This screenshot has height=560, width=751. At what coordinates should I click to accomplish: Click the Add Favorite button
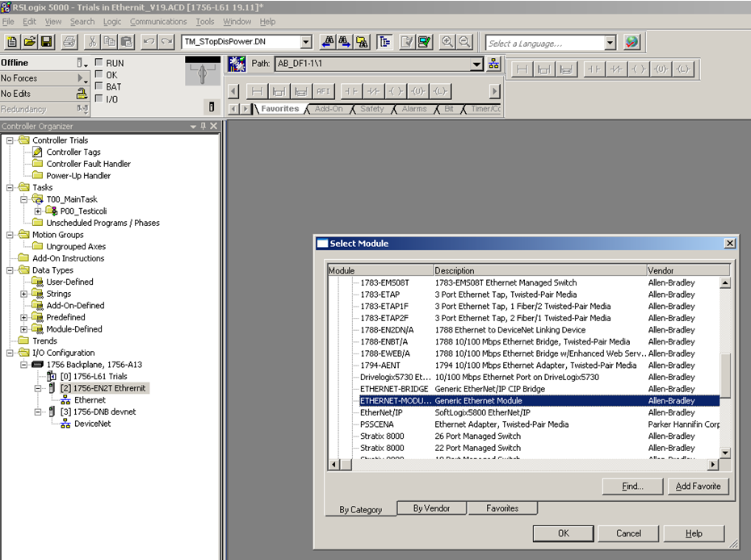tap(698, 487)
